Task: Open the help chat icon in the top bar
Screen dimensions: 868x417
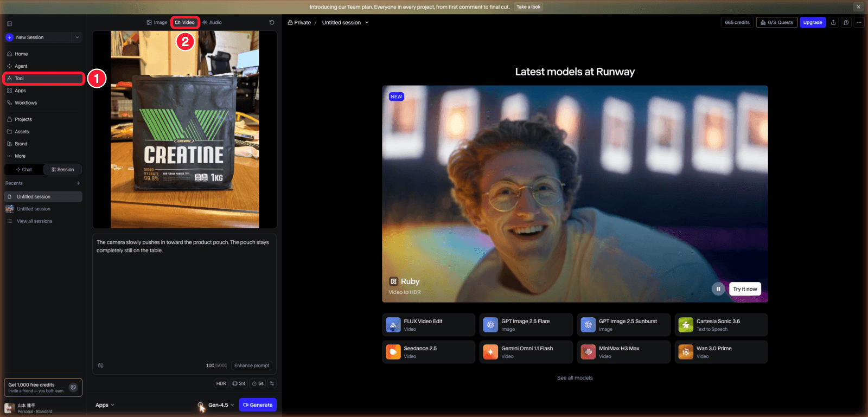Action: pos(846,22)
